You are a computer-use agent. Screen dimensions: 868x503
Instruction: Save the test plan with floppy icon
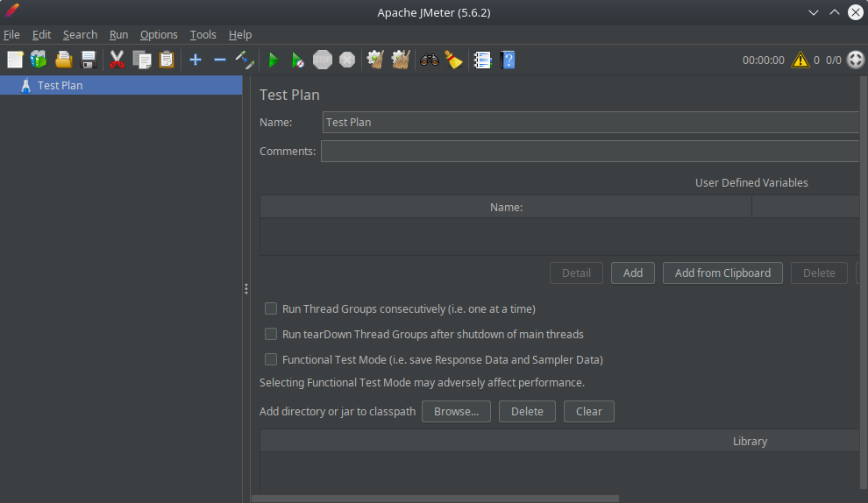pos(89,60)
